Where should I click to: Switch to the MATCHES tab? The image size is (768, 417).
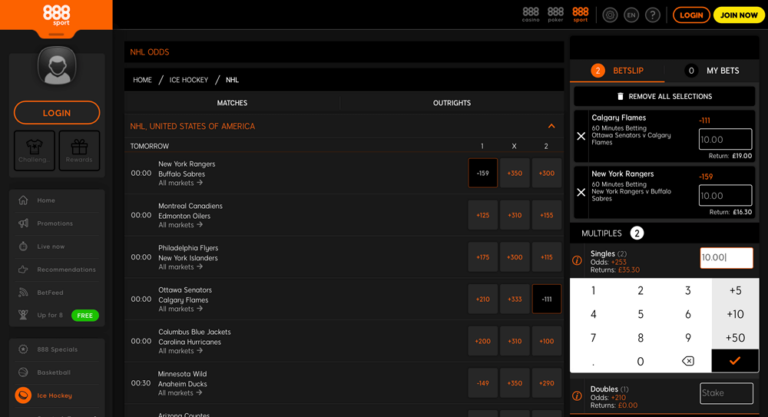[x=232, y=103]
